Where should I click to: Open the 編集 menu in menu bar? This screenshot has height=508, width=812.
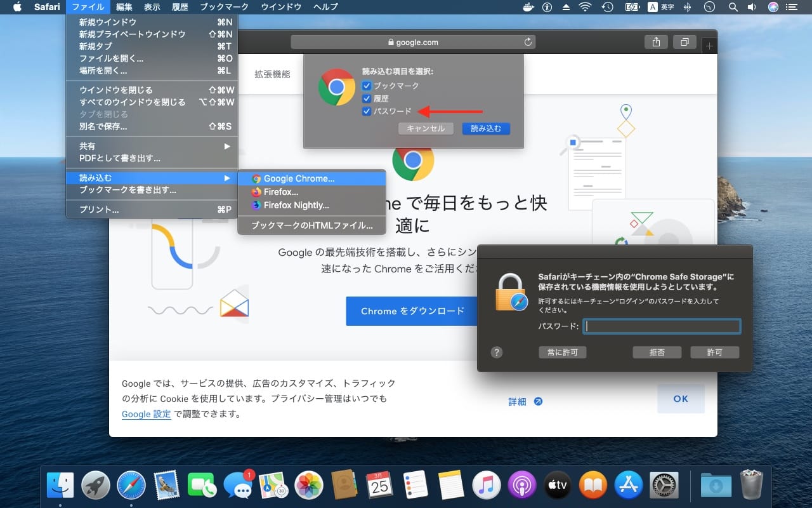tap(124, 7)
